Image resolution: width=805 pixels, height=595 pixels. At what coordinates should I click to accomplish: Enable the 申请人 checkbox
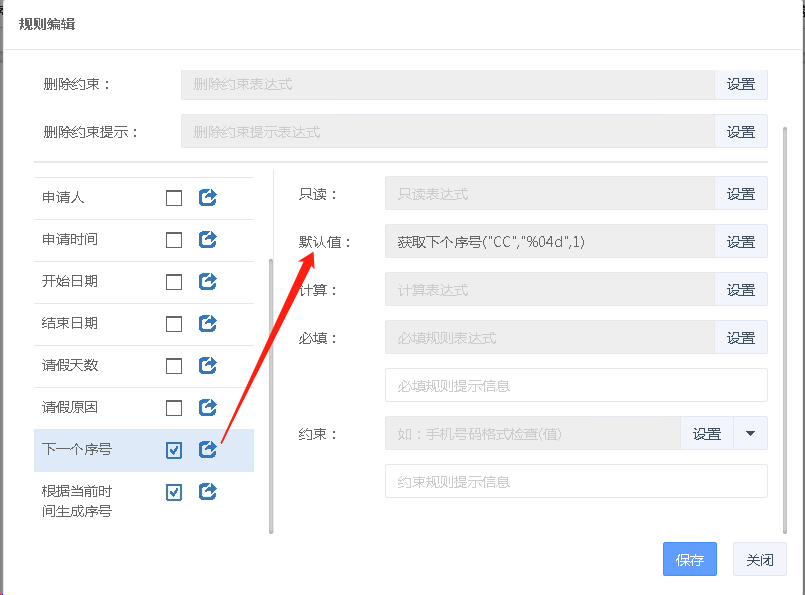click(x=174, y=198)
